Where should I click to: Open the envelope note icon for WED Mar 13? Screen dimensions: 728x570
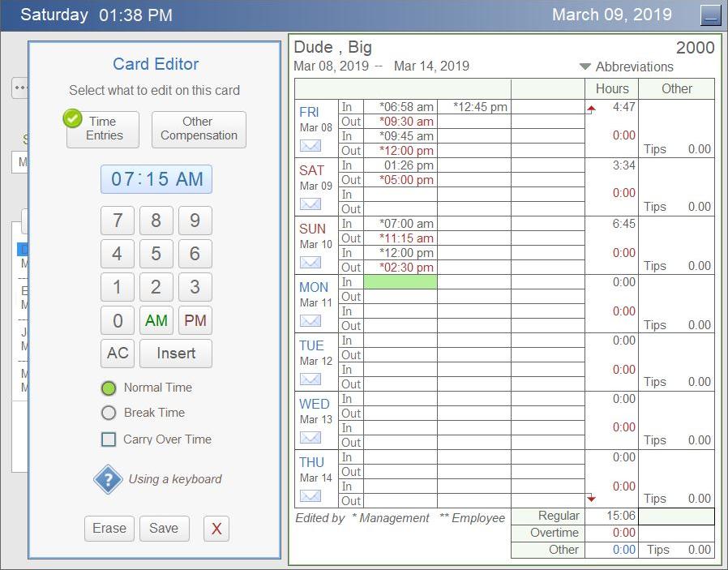310,437
